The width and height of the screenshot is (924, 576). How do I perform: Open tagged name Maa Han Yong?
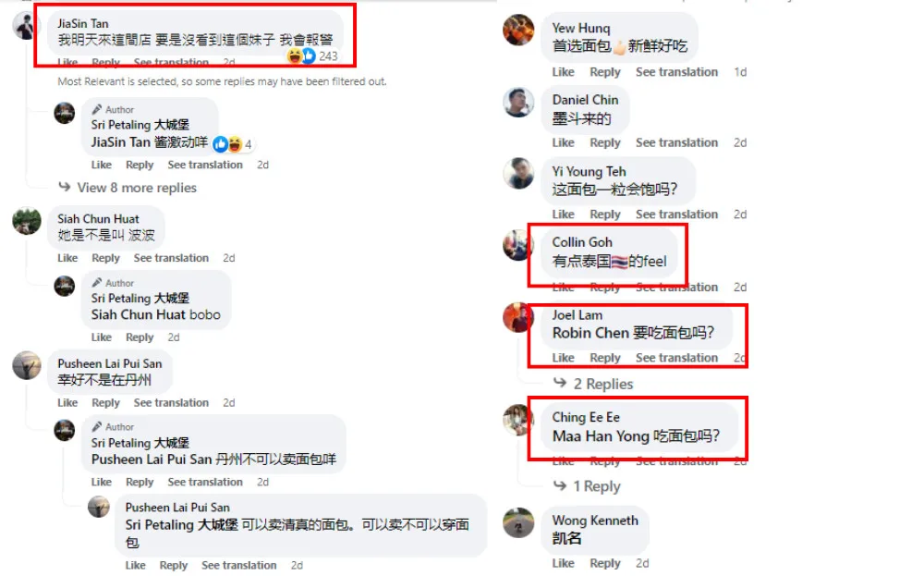click(601, 436)
